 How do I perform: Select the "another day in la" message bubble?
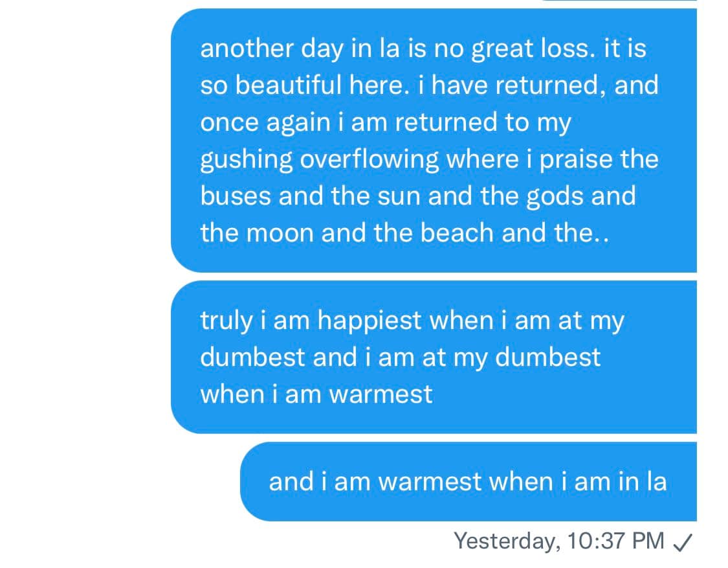pyautogui.click(x=434, y=140)
